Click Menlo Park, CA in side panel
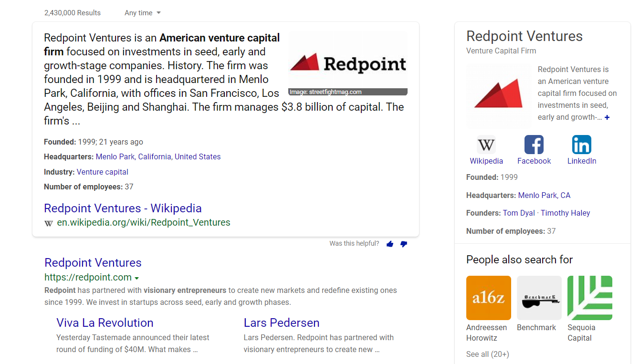 [544, 195]
